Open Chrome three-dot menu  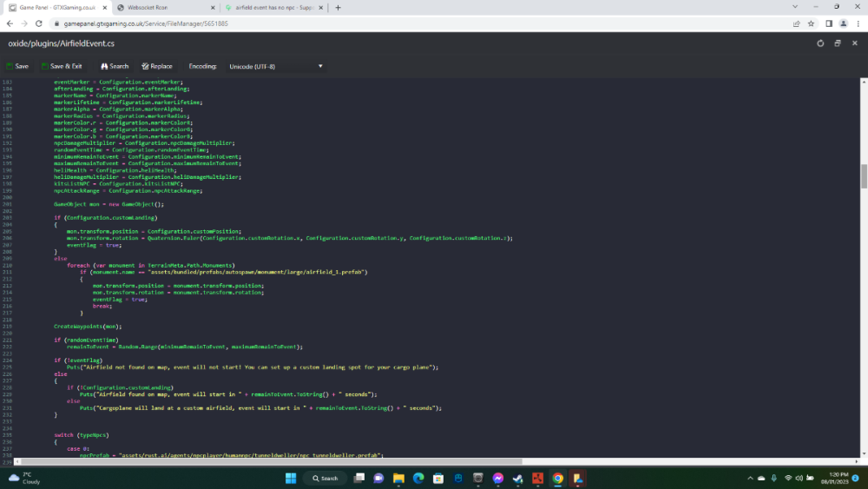[x=858, y=23]
